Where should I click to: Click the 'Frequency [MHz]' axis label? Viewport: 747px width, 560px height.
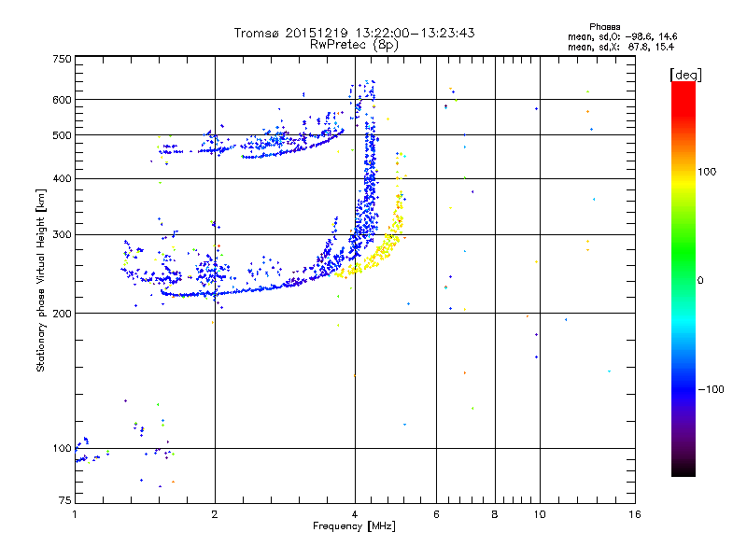(354, 526)
